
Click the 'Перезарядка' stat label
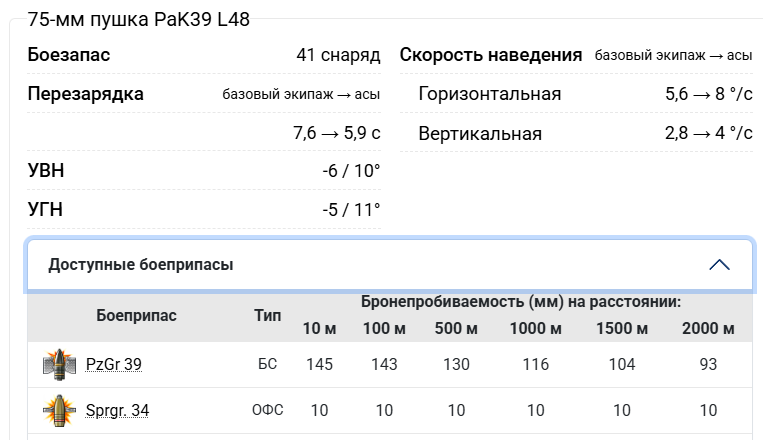click(86, 94)
